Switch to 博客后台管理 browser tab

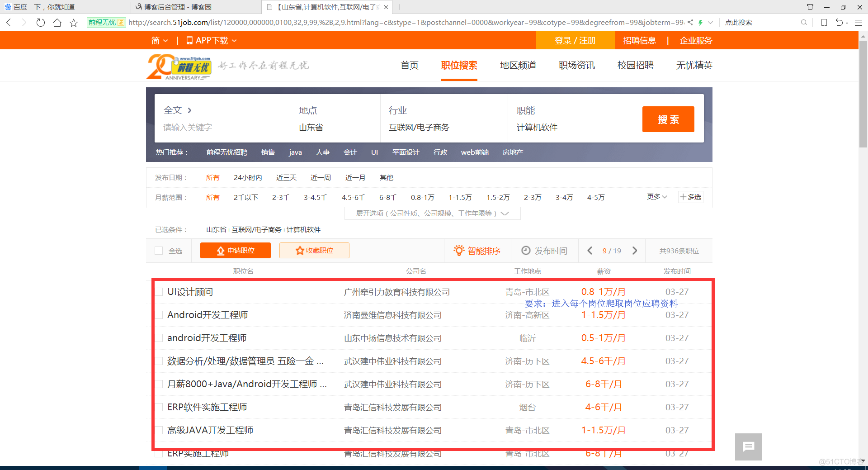pyautogui.click(x=196, y=7)
